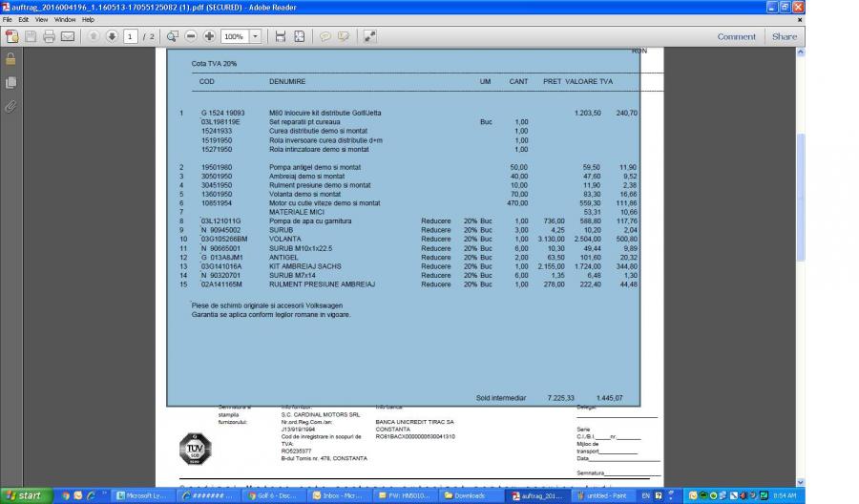Click the zoom in plus button
Viewport: 859px width, 504px height.
tap(209, 36)
